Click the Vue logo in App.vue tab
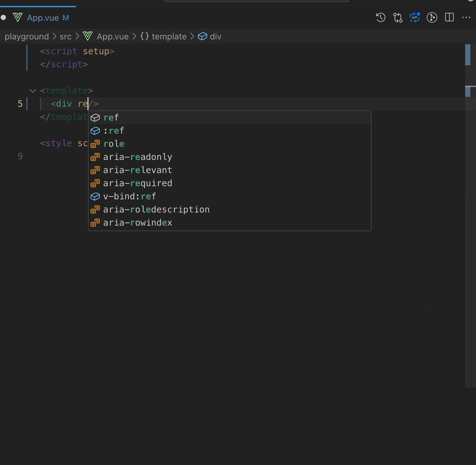The width and height of the screenshot is (476, 465). [x=18, y=17]
